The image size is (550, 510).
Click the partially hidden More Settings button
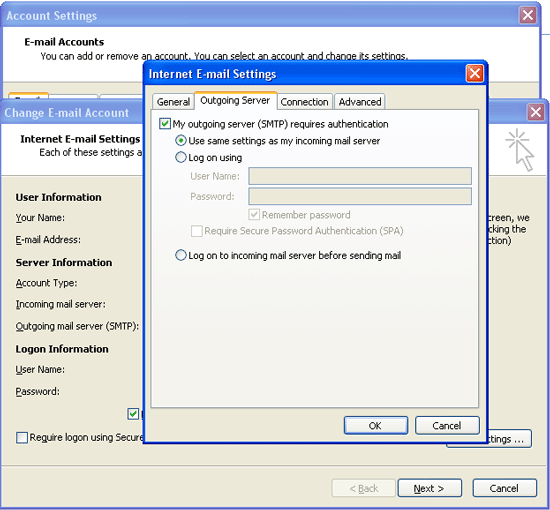pos(509,439)
